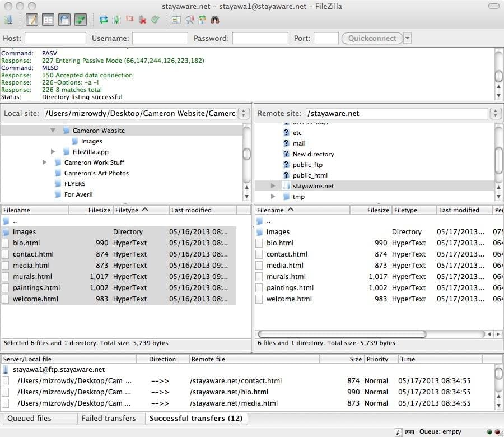Open the filename filters magnifier icon
This screenshot has width=504, height=437.
coord(189,20)
